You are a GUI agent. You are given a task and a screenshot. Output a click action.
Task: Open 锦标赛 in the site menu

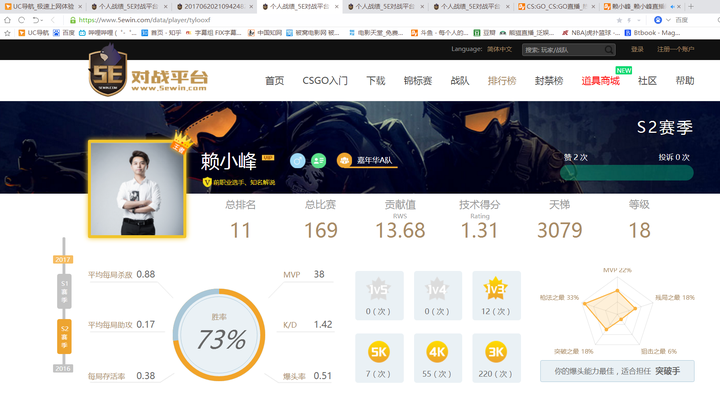point(418,81)
